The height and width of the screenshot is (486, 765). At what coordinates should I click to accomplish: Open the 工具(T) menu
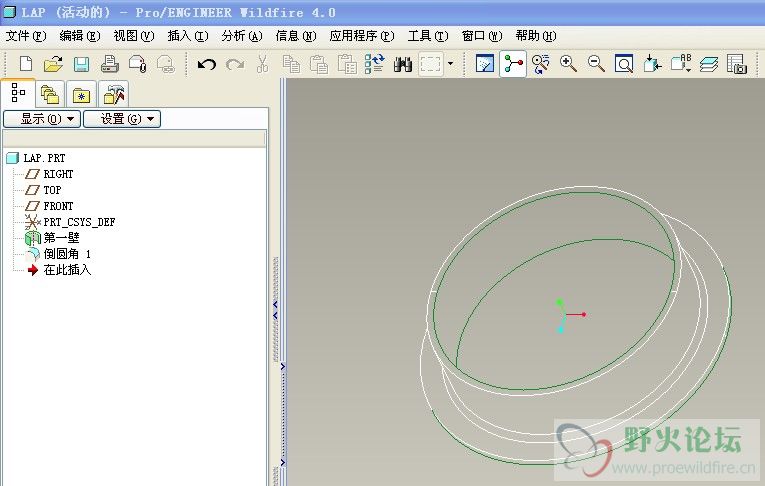tap(428, 36)
